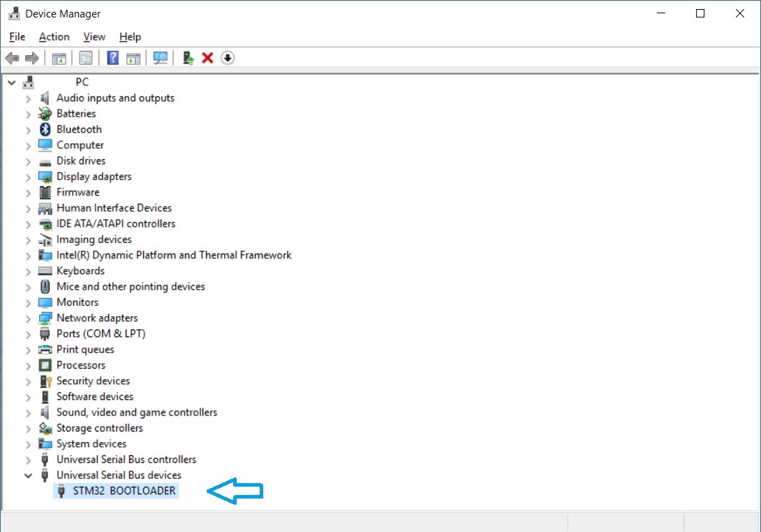Select the PC root label
This screenshot has width=761, height=532.
82,82
